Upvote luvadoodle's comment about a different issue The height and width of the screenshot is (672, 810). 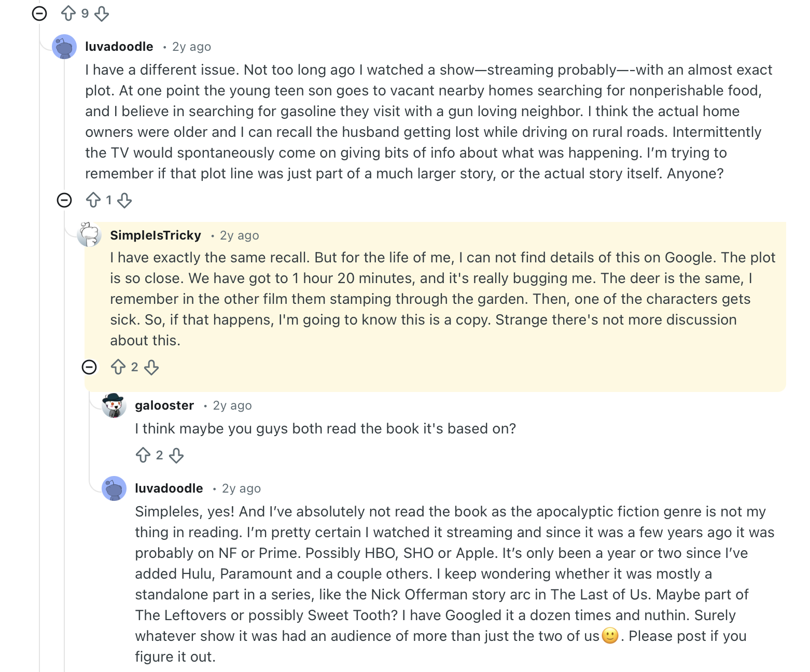click(x=93, y=200)
